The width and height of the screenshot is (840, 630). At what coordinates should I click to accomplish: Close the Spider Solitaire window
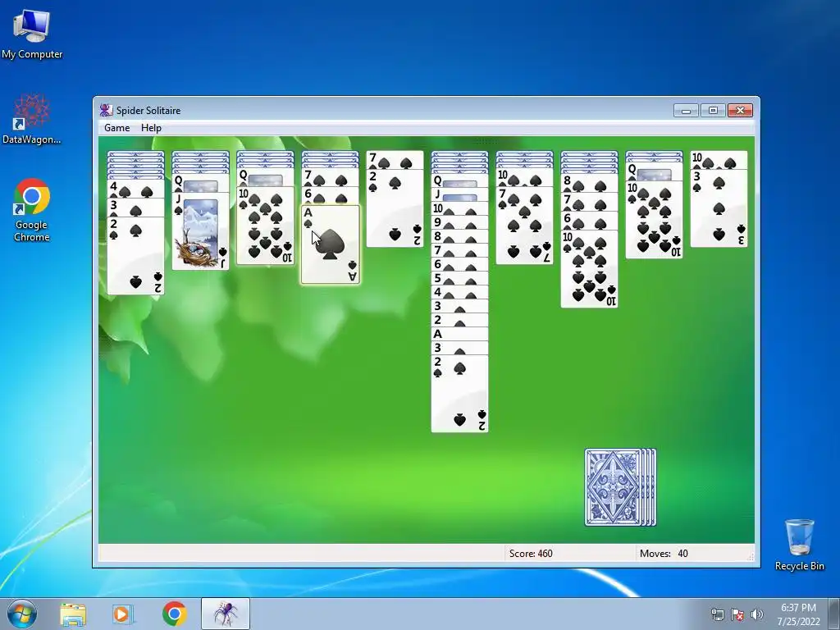tap(740, 111)
